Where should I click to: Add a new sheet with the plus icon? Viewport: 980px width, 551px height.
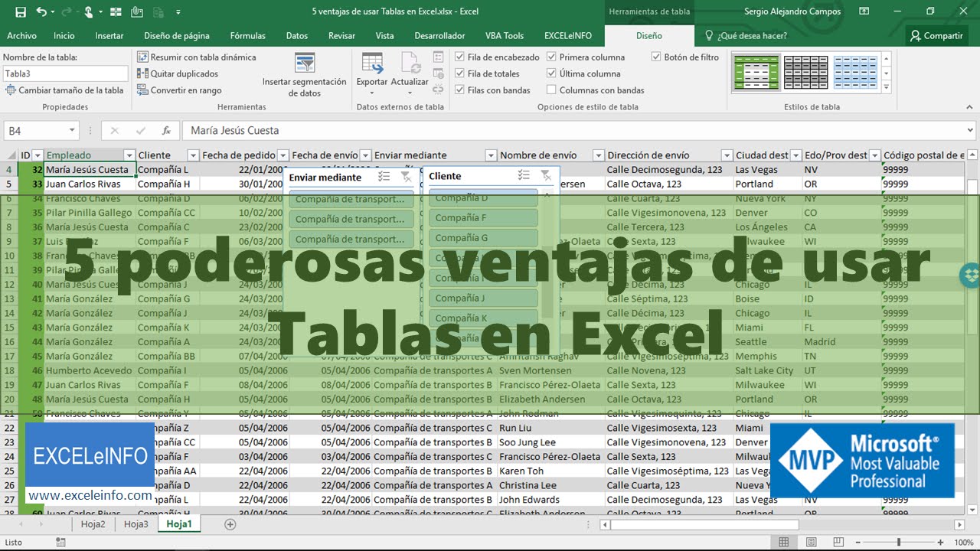click(x=230, y=524)
